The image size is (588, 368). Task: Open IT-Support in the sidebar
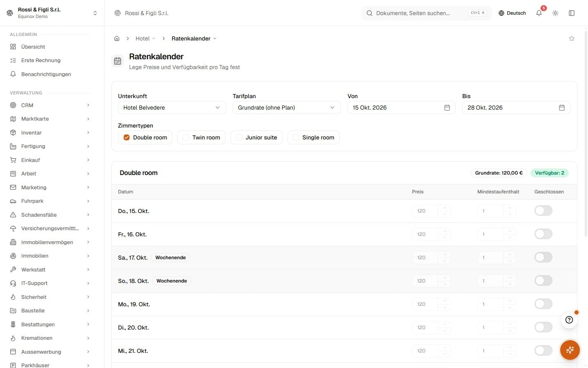pyautogui.click(x=50, y=283)
